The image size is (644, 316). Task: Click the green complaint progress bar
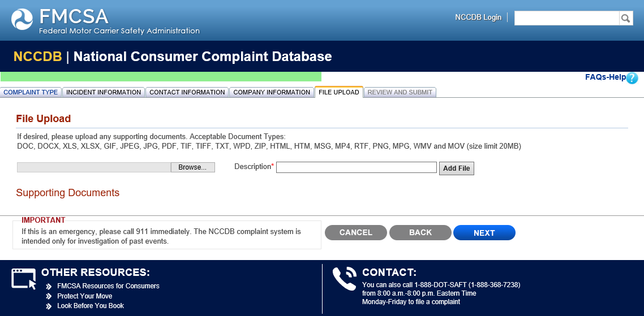click(161, 77)
